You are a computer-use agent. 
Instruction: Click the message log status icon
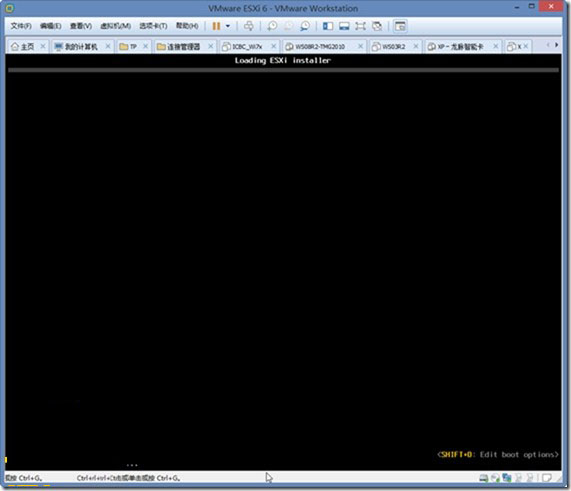tap(547, 478)
